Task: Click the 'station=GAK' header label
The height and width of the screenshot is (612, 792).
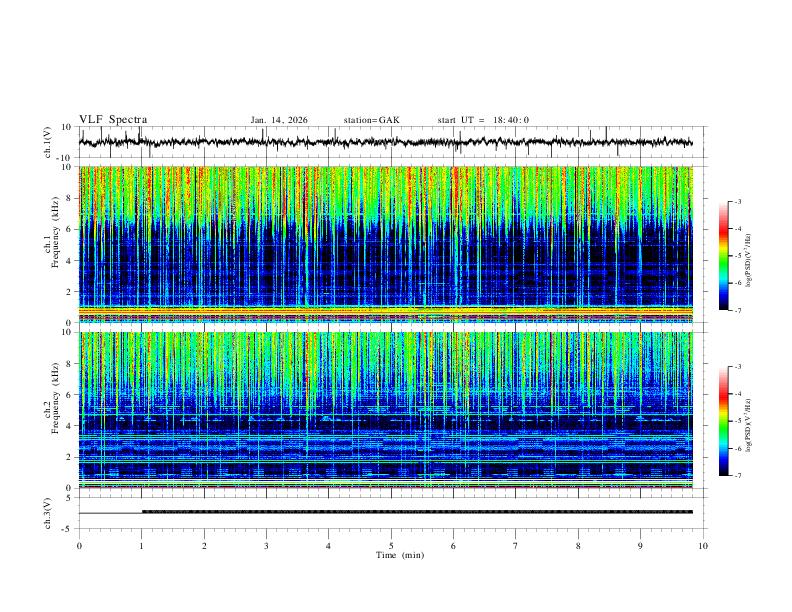Action: [x=371, y=120]
